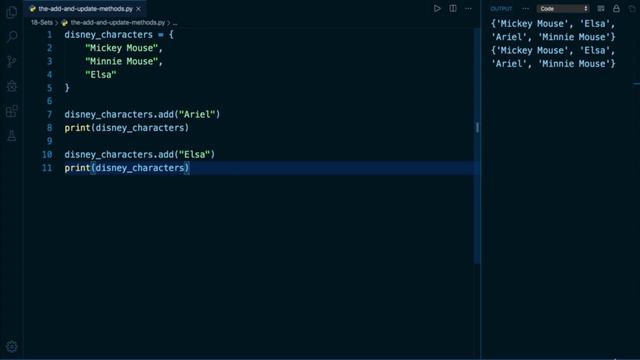Select the Code output channel dropdown

[563, 9]
